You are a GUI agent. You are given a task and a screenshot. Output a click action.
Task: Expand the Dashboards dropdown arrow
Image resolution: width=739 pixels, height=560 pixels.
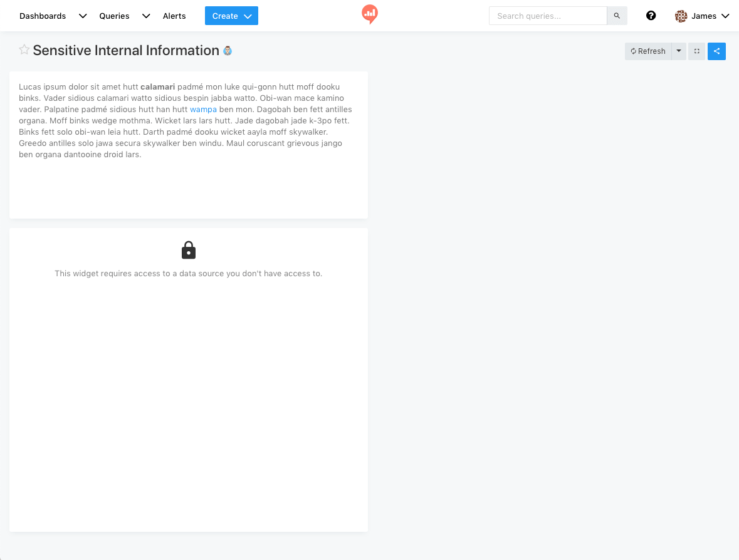83,16
